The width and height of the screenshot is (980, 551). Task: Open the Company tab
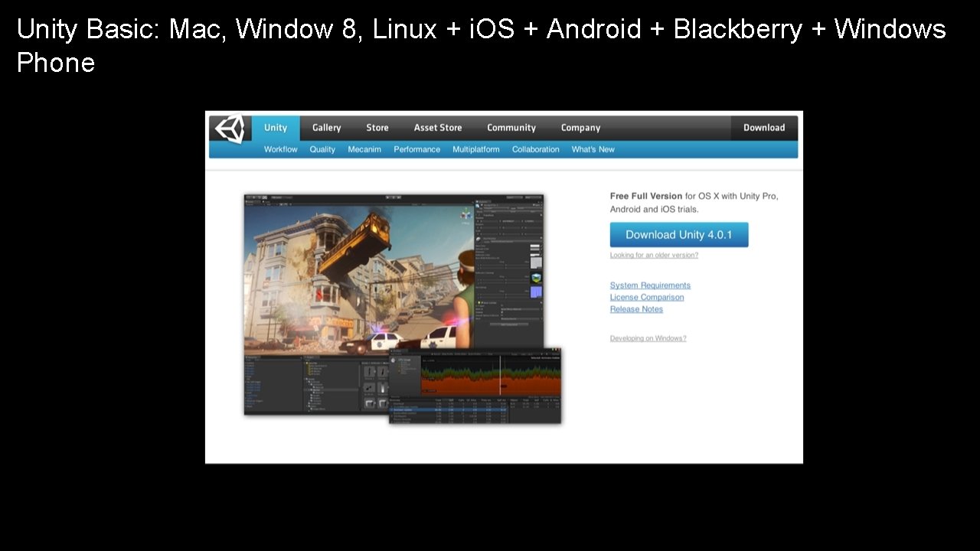point(580,128)
